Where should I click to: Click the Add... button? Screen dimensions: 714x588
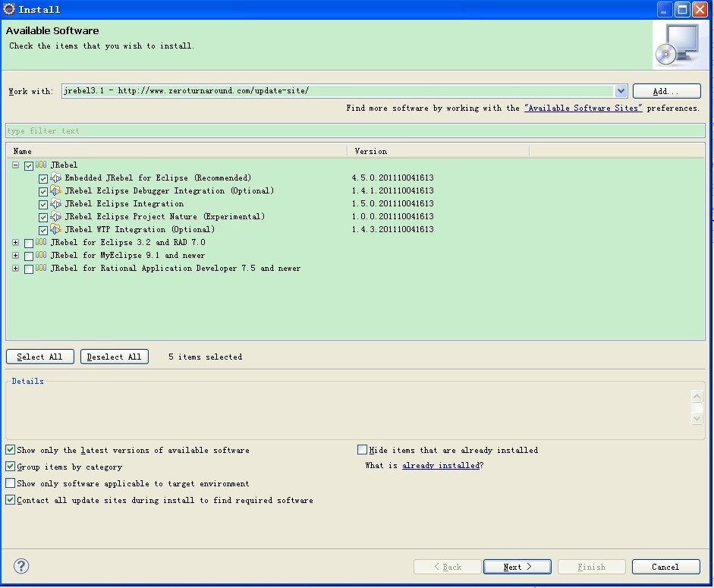tap(667, 91)
